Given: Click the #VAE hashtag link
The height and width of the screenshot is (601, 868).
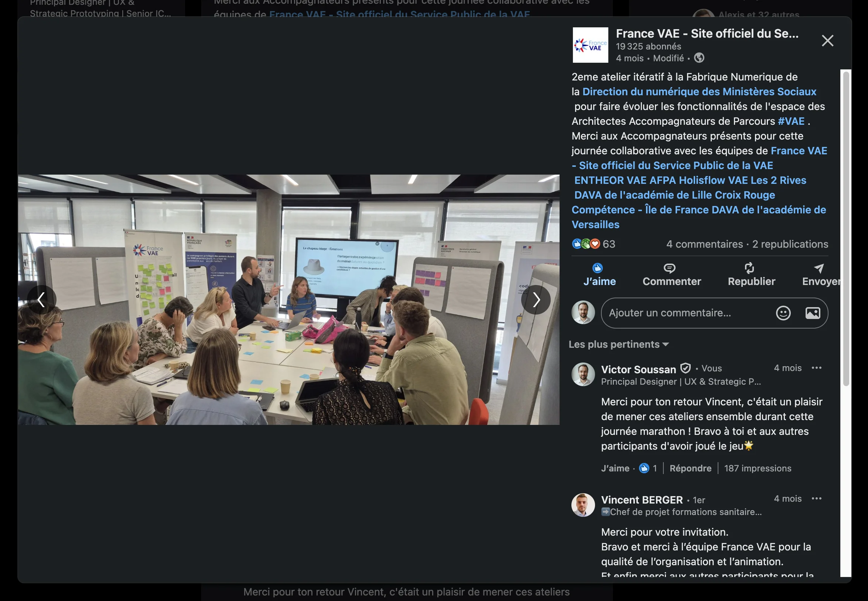Looking at the screenshot, I should click(791, 121).
